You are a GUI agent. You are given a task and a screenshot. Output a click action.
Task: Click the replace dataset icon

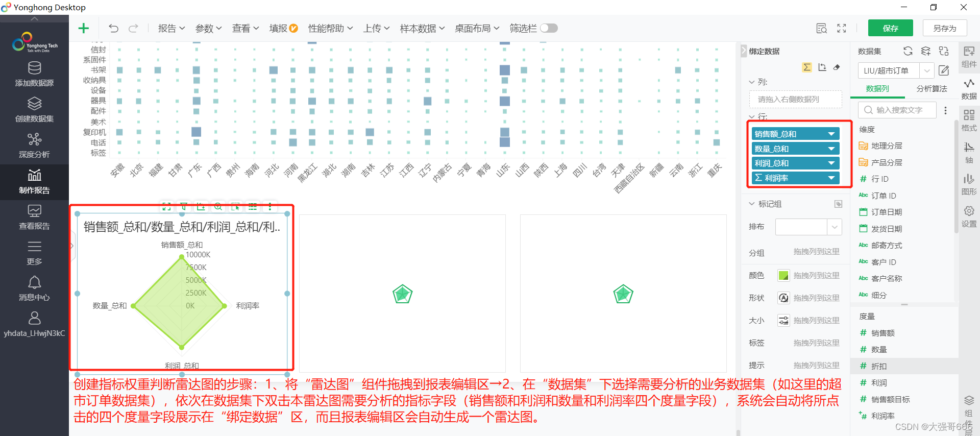click(x=944, y=51)
